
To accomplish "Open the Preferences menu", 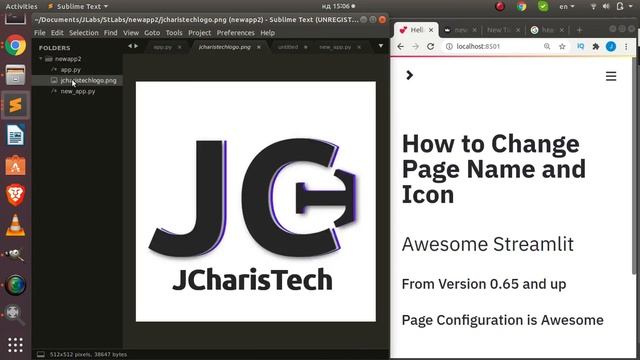I will (236, 33).
